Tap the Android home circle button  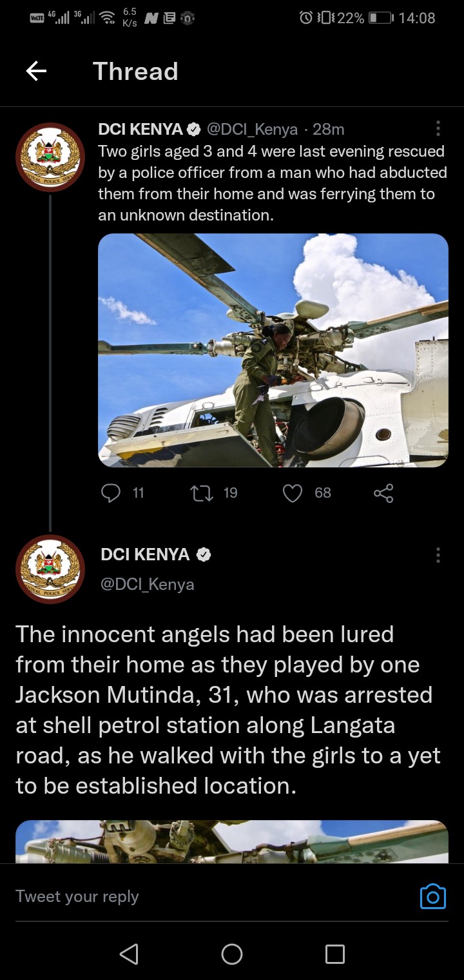point(232,954)
